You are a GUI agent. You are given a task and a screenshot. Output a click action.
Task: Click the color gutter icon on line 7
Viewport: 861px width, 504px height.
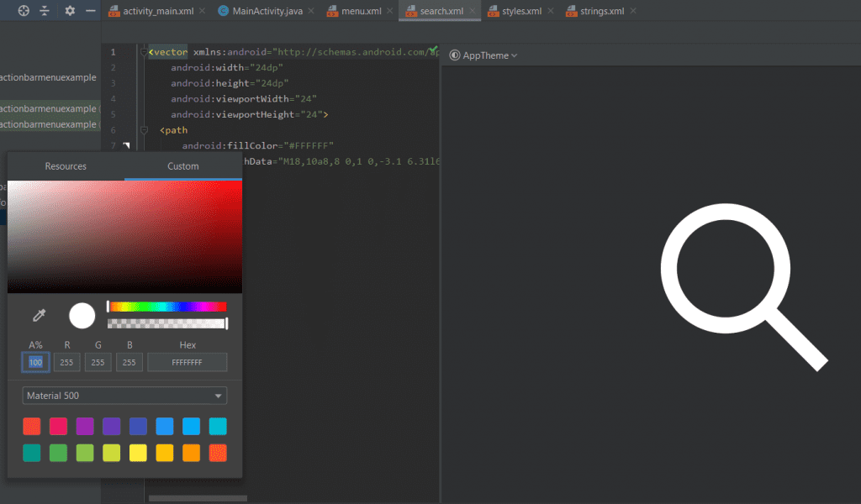click(x=127, y=146)
